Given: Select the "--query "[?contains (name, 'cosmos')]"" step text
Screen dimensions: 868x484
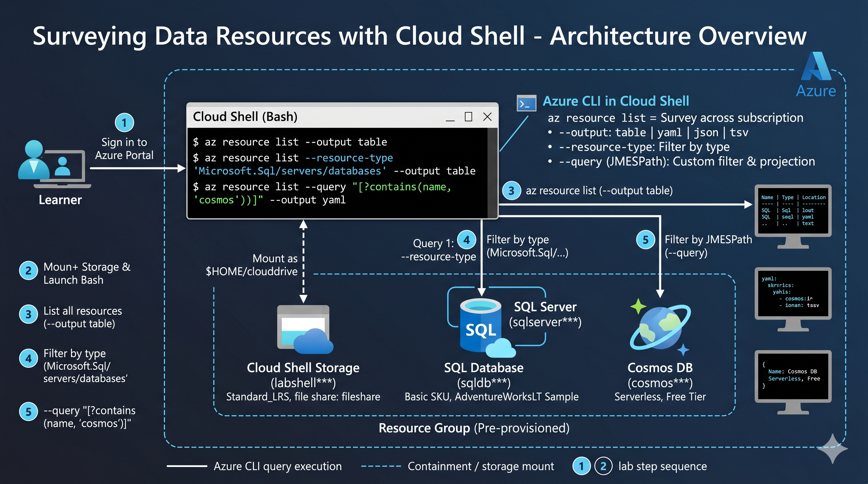Looking at the screenshot, I should [89, 417].
